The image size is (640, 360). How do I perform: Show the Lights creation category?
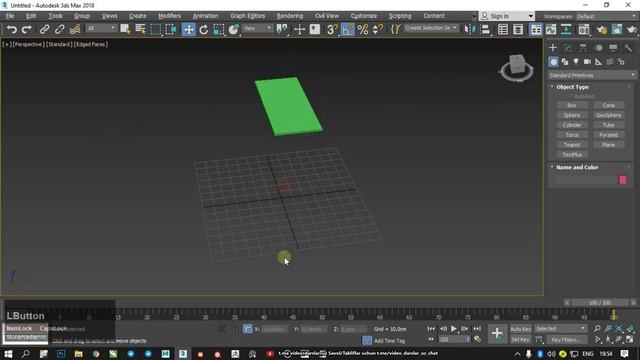tap(576, 62)
